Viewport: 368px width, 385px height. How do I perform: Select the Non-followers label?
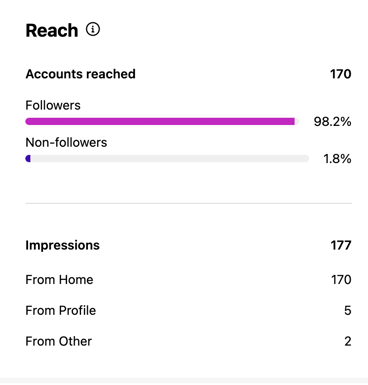[66, 143]
